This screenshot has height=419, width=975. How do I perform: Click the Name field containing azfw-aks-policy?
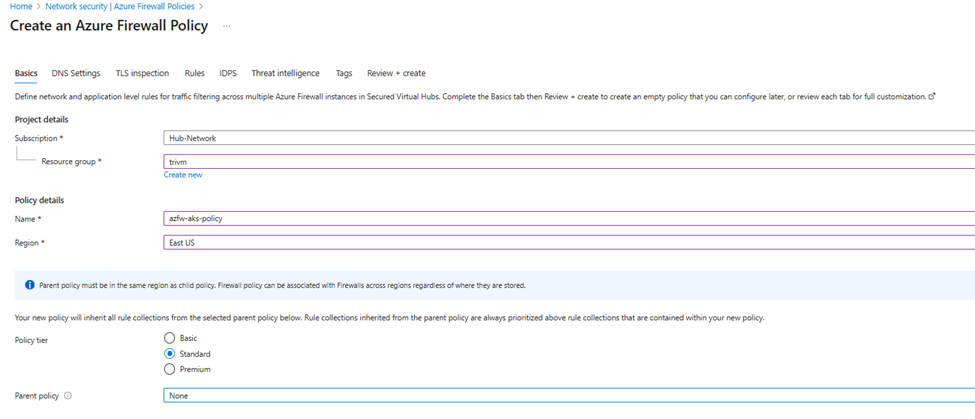(569, 219)
